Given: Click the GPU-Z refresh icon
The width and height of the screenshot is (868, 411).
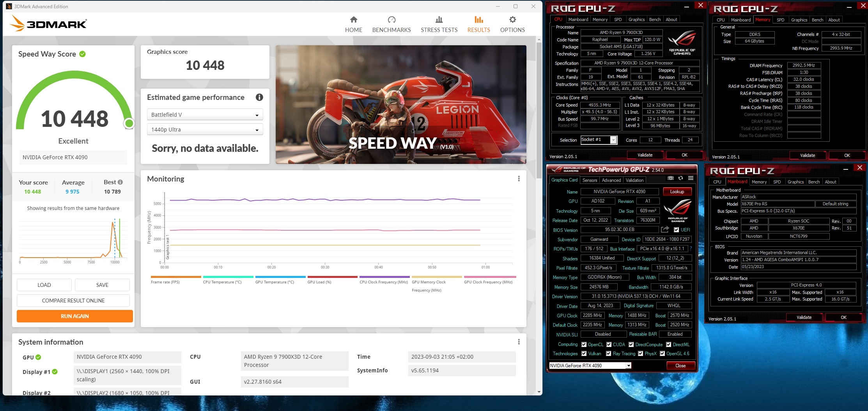Looking at the screenshot, I should click(681, 178).
